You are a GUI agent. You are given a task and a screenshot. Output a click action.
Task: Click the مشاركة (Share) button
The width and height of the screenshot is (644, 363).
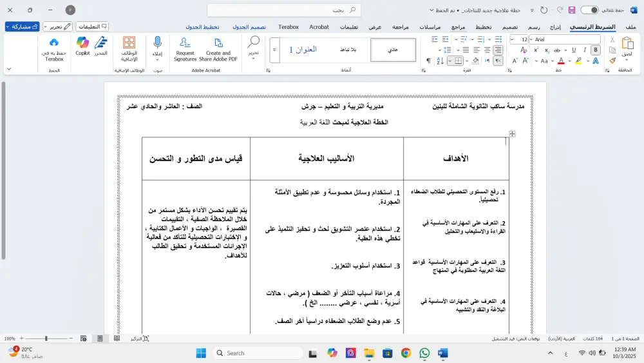pyautogui.click(x=22, y=26)
